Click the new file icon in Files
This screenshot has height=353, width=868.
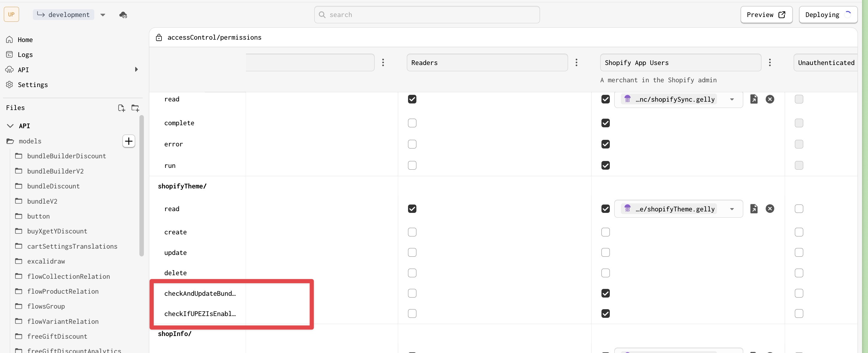[x=121, y=108]
